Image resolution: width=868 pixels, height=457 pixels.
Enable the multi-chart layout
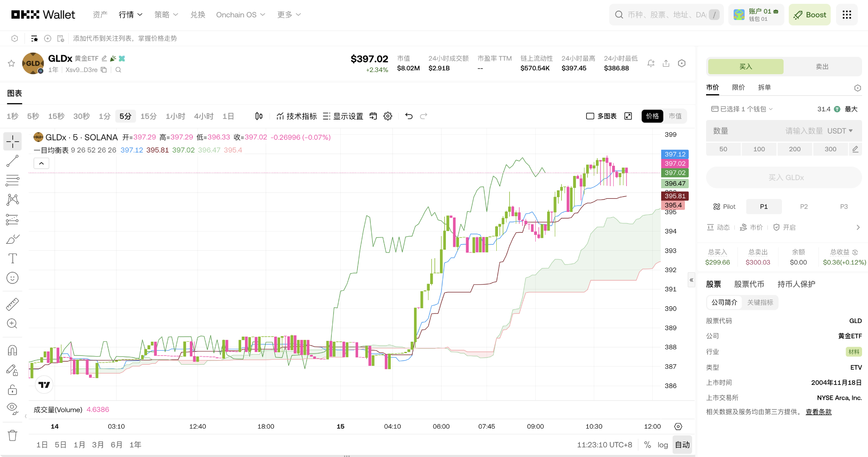tap(601, 116)
